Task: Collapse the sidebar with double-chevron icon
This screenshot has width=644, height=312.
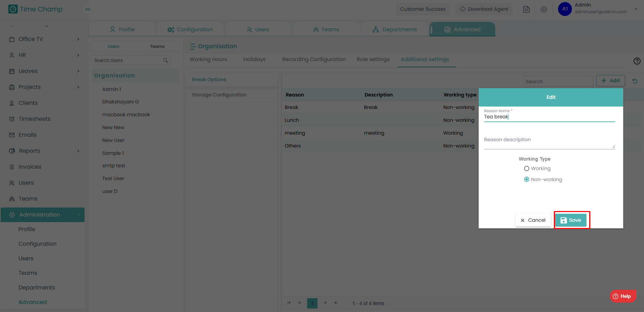Action: pos(88,9)
